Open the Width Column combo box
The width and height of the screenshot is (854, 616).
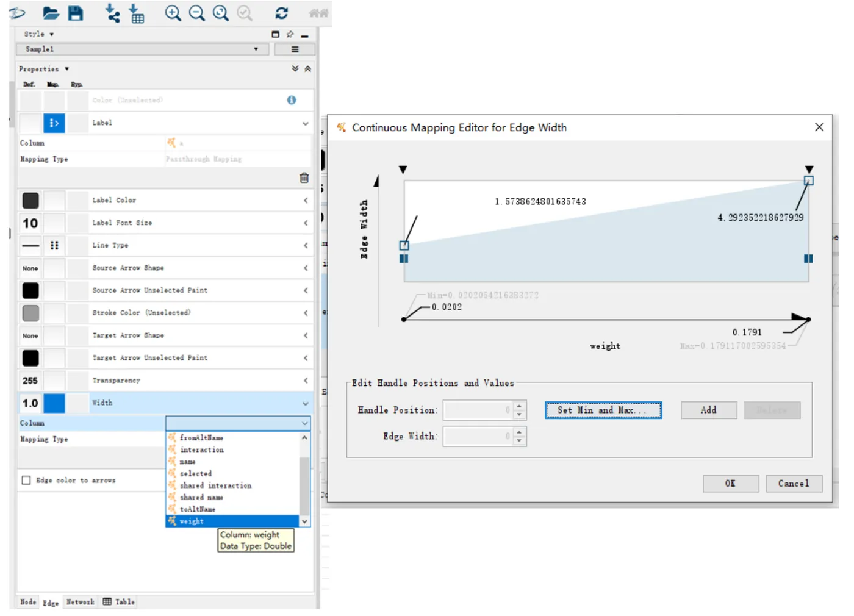click(x=238, y=423)
